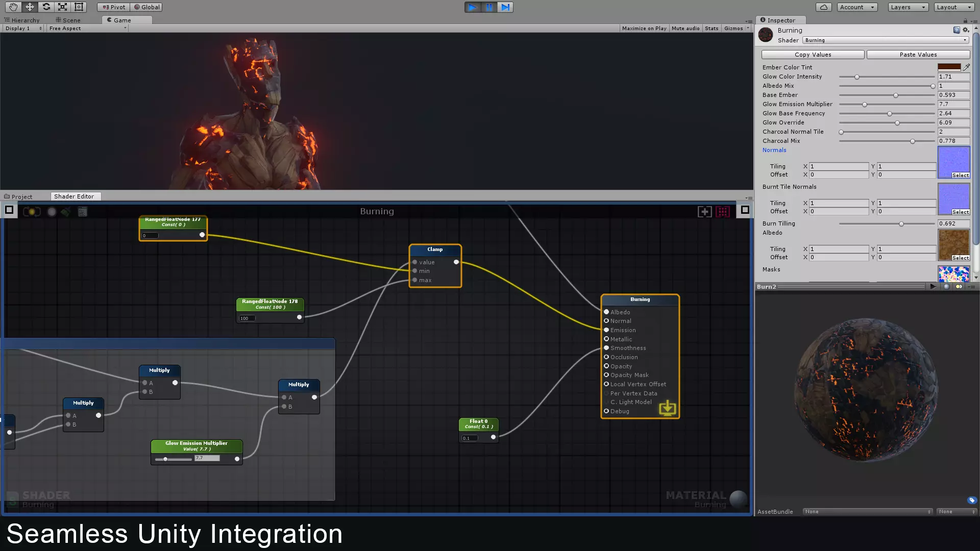Toggle Pause mode in the toolbar
Viewport: 980px width, 551px height.
(x=489, y=7)
